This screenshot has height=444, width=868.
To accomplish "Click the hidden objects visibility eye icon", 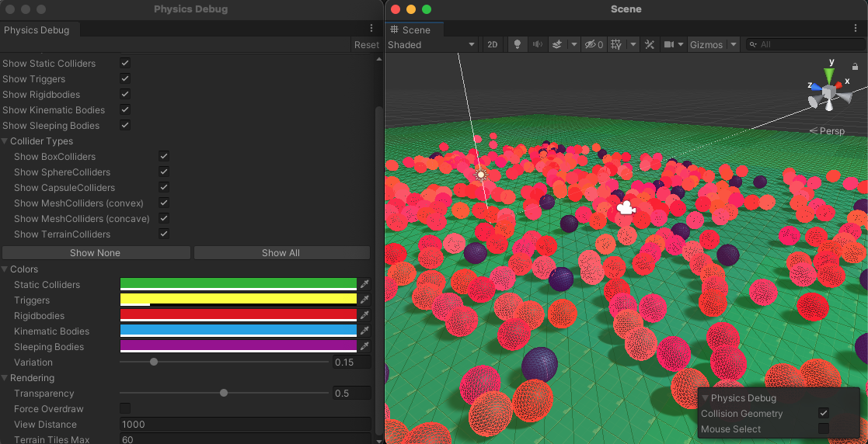I will [x=591, y=45].
